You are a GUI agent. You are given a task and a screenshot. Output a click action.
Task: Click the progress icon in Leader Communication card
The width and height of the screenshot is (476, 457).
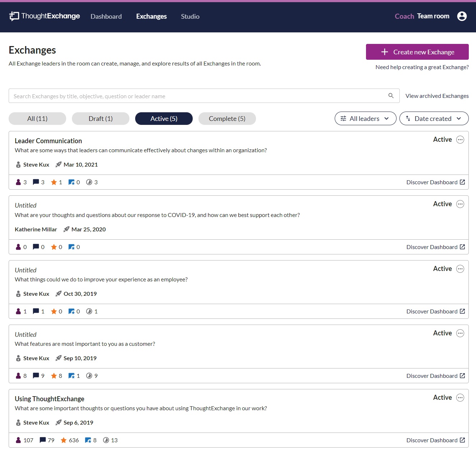point(89,182)
